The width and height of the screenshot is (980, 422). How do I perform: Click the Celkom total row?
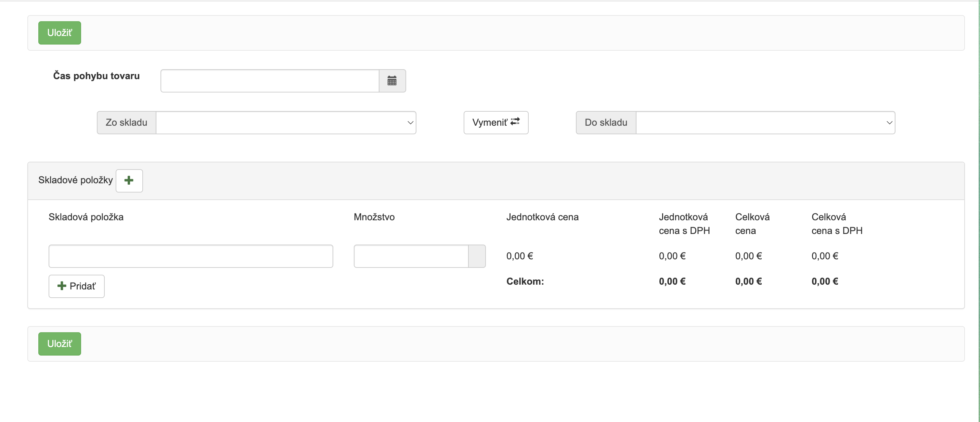tap(525, 281)
